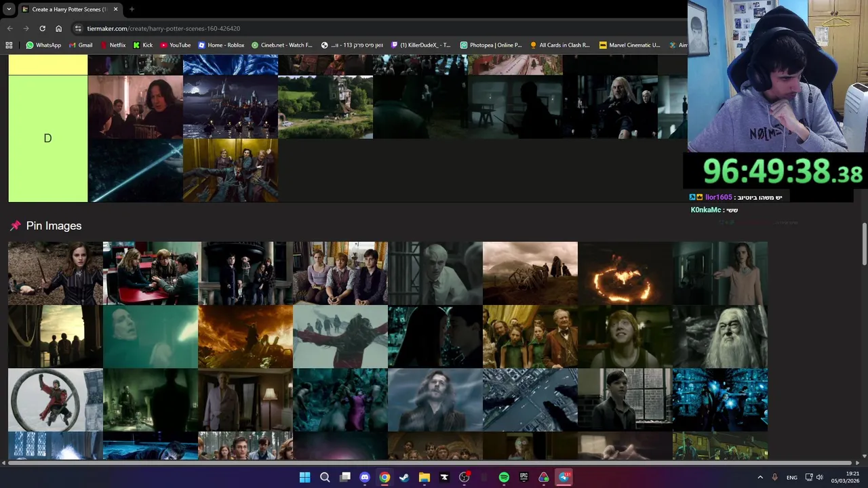
Task: Pick the young Tom Riddle by window image
Action: tap(625, 400)
